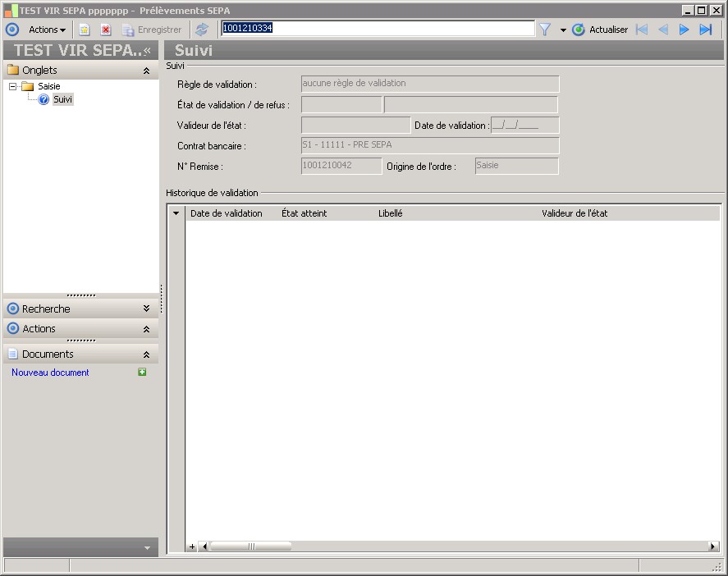Click the Nouveau document link

pyautogui.click(x=50, y=373)
